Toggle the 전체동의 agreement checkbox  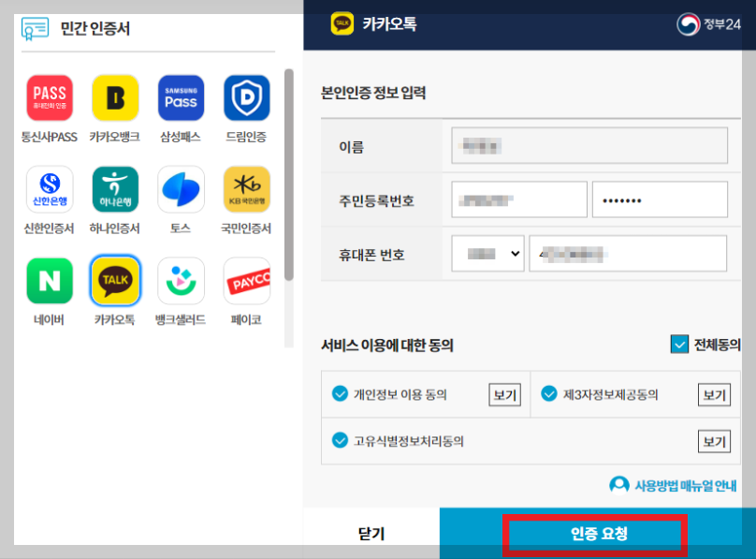(678, 344)
